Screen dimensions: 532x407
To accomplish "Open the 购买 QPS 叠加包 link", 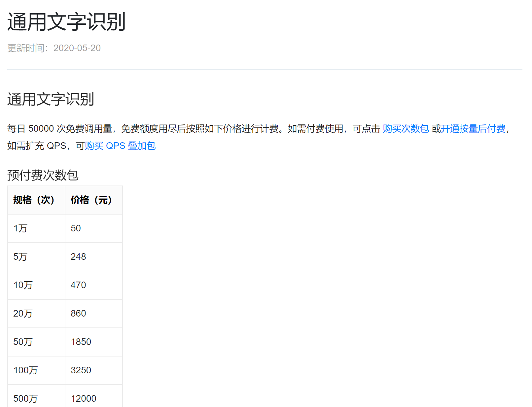I will click(x=120, y=146).
